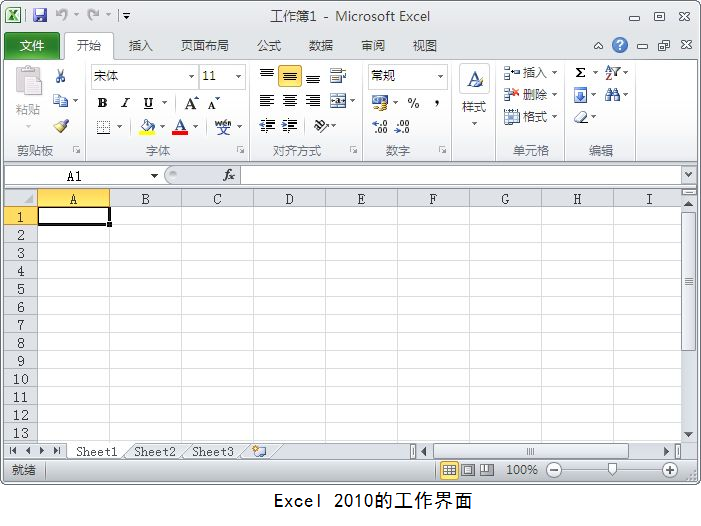Toggle Italic formatting

(x=125, y=103)
